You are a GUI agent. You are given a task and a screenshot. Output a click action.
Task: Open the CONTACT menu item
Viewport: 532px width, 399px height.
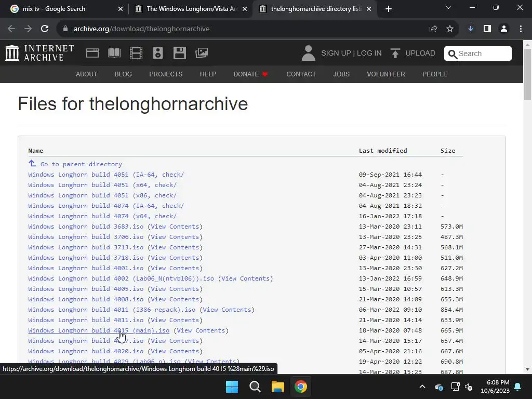pos(301,74)
